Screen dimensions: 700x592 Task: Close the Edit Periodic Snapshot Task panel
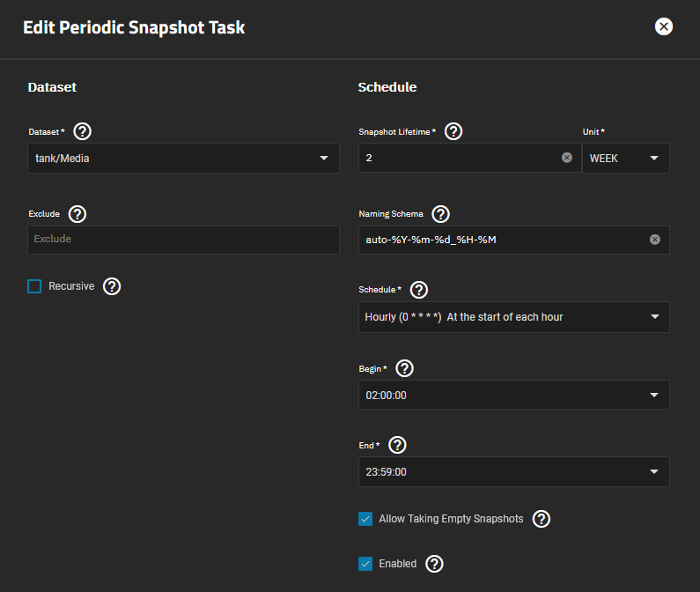coord(664,26)
